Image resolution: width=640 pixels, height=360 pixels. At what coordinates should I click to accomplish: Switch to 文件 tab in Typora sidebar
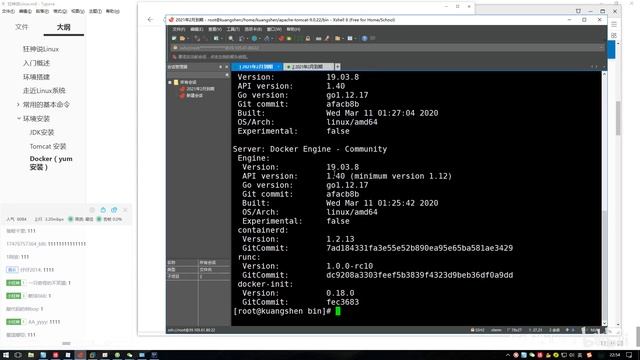tap(22, 27)
